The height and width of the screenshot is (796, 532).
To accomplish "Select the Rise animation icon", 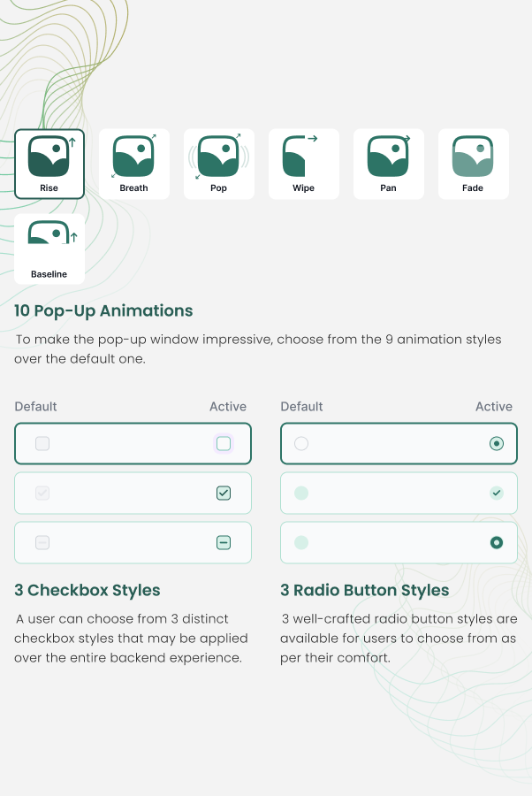I will coord(49,164).
